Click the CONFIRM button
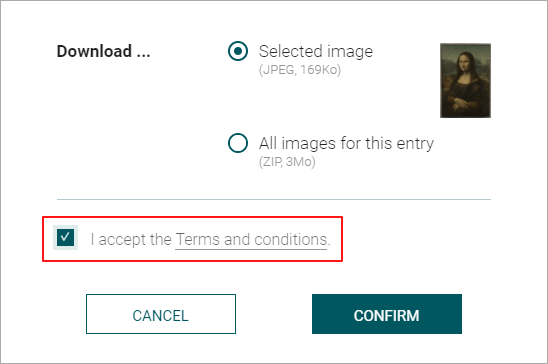This screenshot has width=548, height=364. click(x=387, y=314)
